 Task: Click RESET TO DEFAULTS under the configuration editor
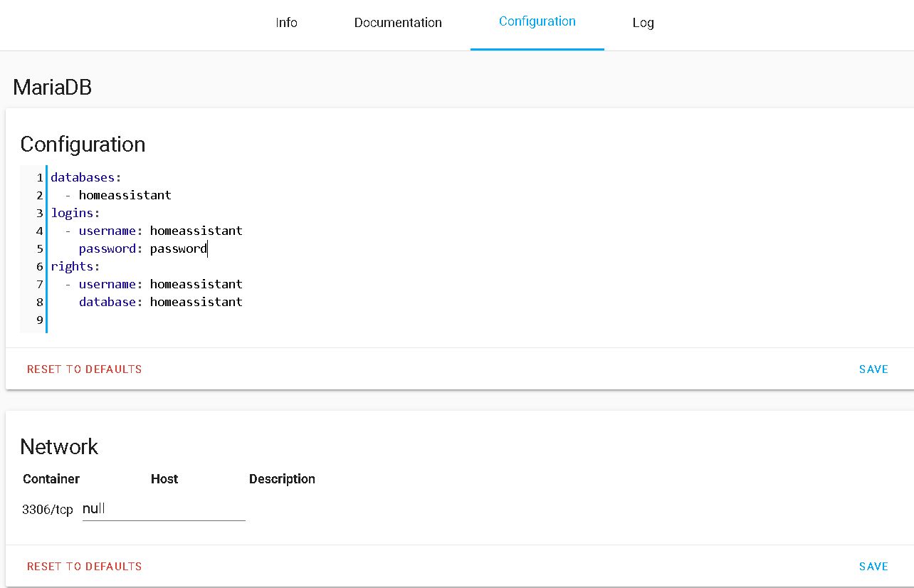click(84, 369)
